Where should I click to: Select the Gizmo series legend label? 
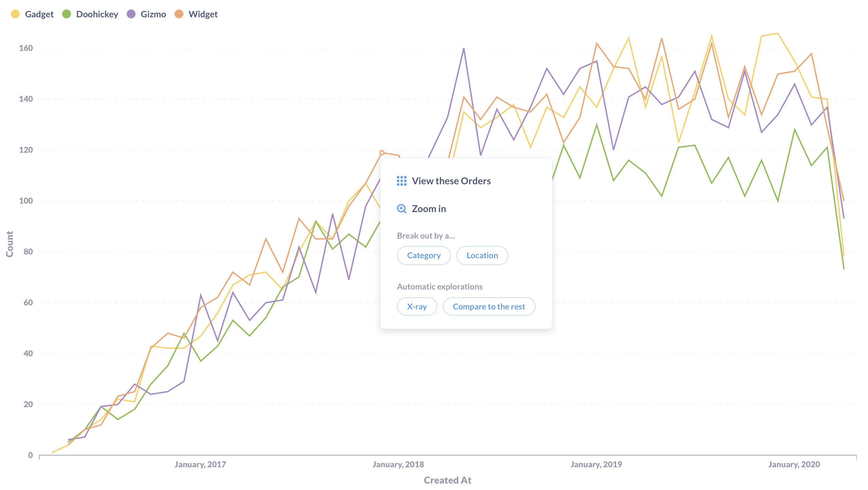(153, 14)
